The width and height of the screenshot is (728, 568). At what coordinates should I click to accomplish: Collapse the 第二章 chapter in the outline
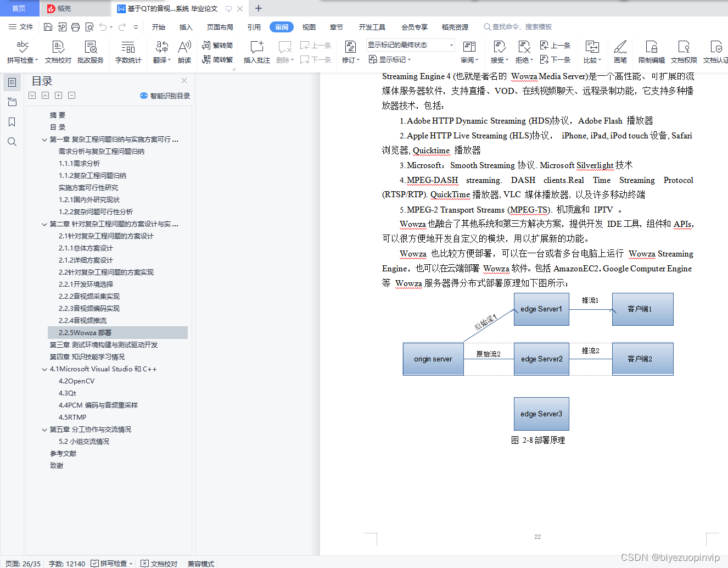point(44,224)
